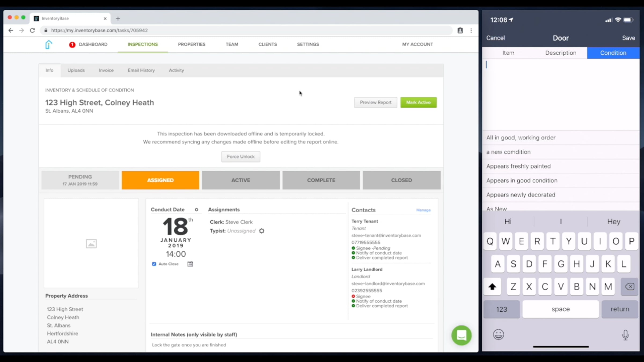Click the Mark Active button
Viewport: 644px width, 362px height.
click(419, 102)
